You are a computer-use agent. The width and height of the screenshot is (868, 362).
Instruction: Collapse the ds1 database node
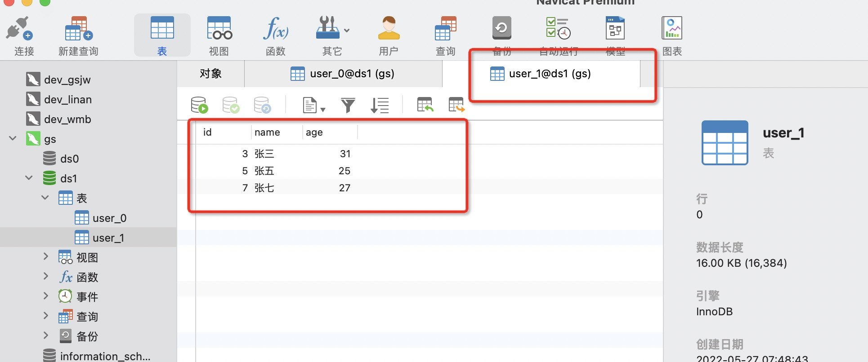[29, 178]
